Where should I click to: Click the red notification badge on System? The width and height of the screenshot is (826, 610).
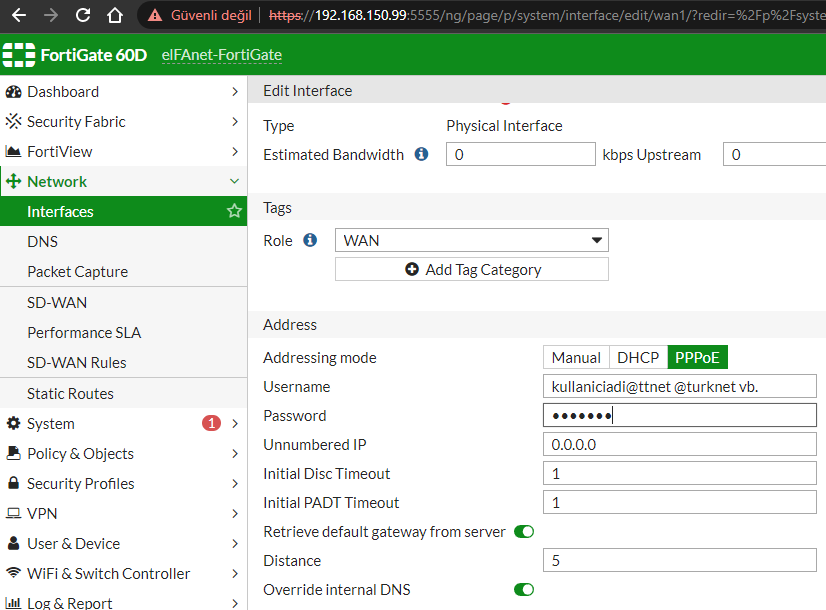pos(211,423)
